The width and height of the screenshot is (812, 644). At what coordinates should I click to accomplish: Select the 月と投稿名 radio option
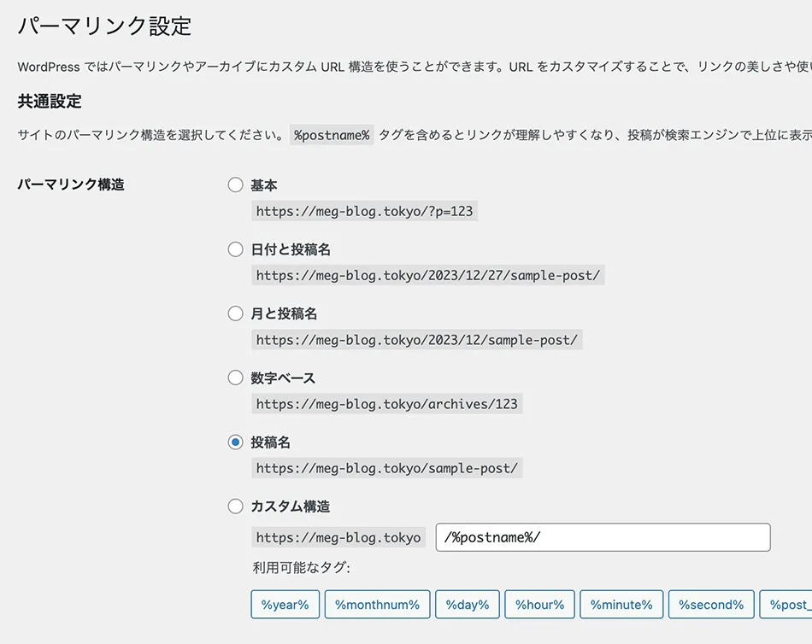[x=236, y=313]
